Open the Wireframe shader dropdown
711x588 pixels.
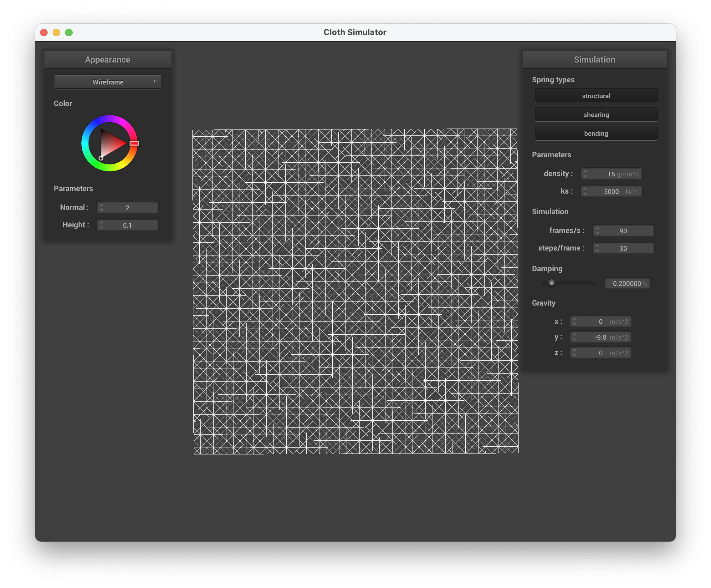(108, 82)
